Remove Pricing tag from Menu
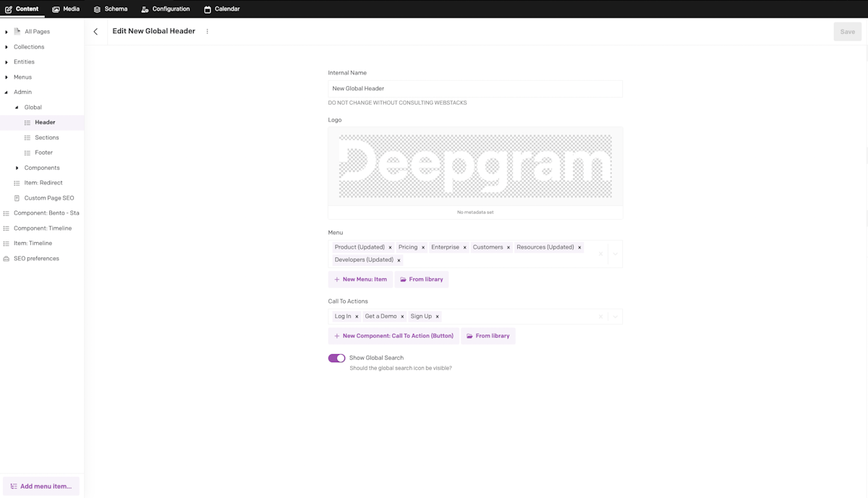This screenshot has height=498, width=868. click(x=423, y=247)
